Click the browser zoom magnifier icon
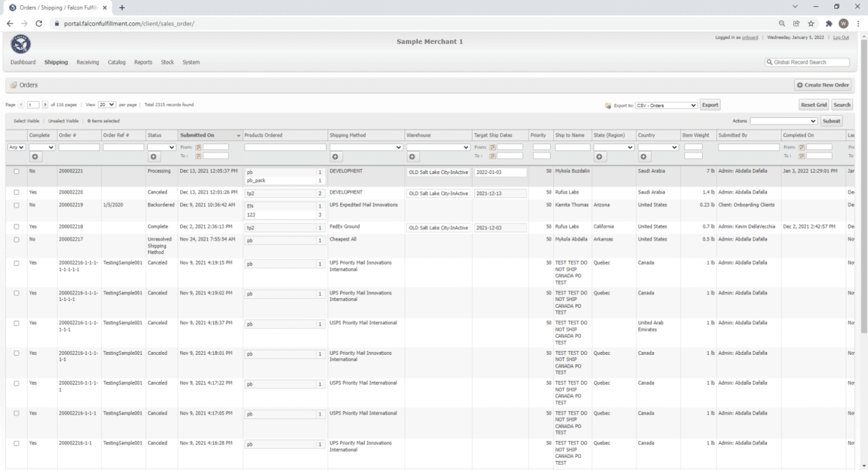This screenshot has width=868, height=470. pos(781,24)
